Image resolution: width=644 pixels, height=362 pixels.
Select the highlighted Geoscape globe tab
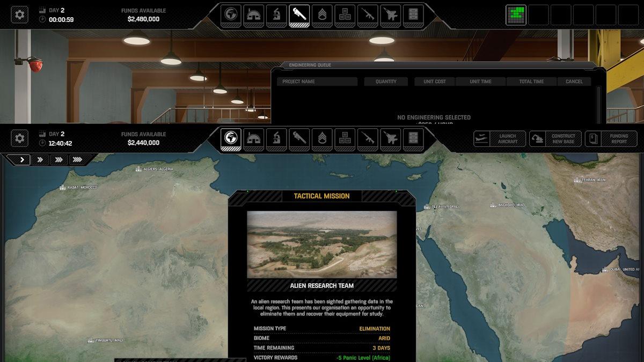coord(231,139)
